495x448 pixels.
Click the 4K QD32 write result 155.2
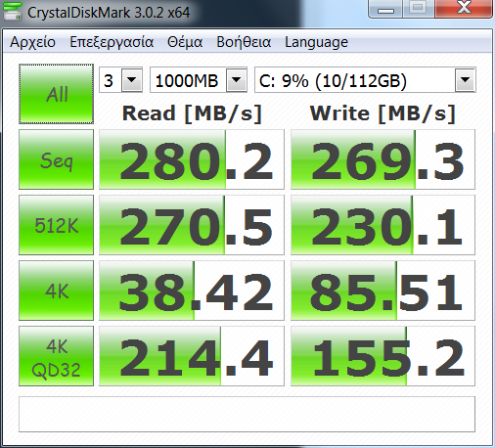tap(382, 356)
